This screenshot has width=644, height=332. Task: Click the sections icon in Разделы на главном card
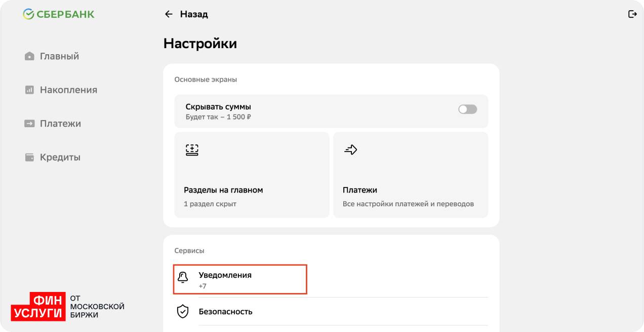coord(192,150)
